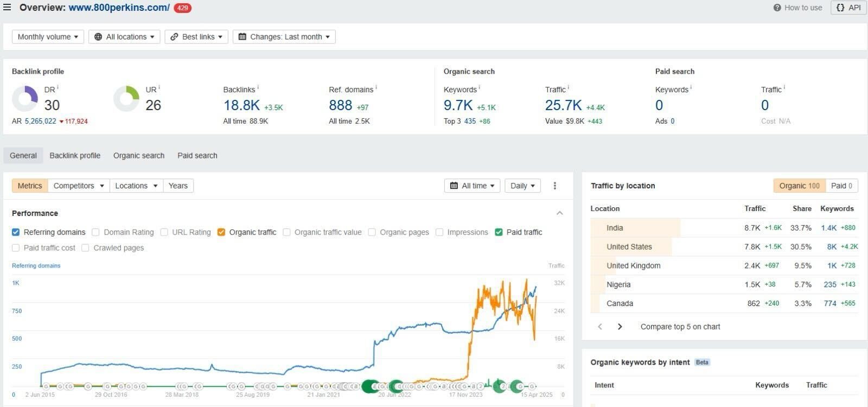Click the DR info icon
868x407 pixels.
coord(58,88)
